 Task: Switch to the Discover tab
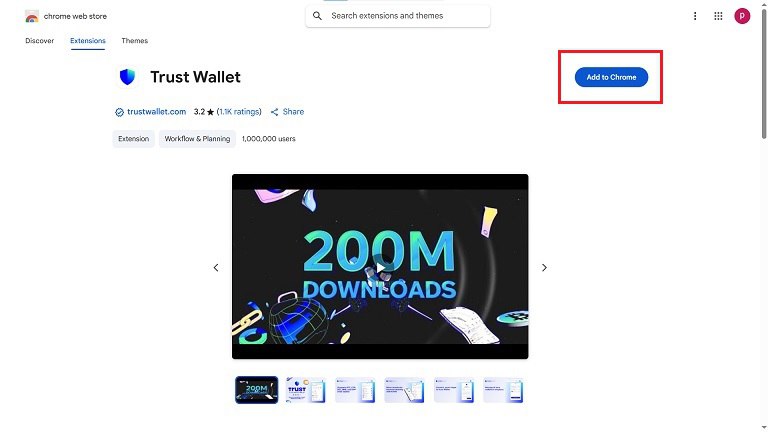pos(40,41)
